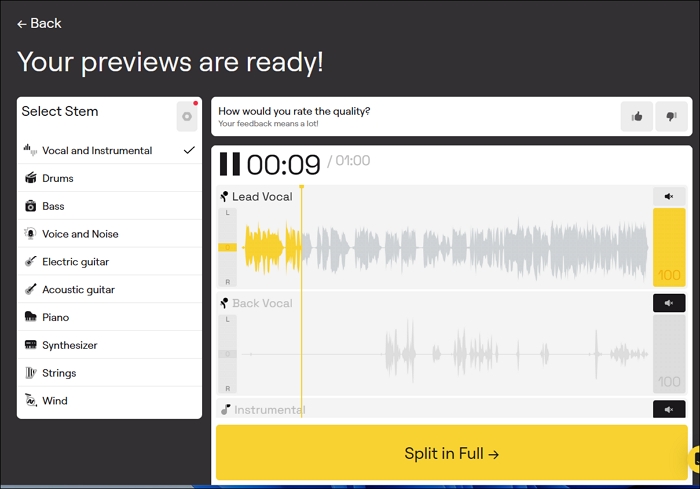Toggle the Instrumental track speaker
Screen dimensions: 700x489
pyautogui.click(x=669, y=409)
